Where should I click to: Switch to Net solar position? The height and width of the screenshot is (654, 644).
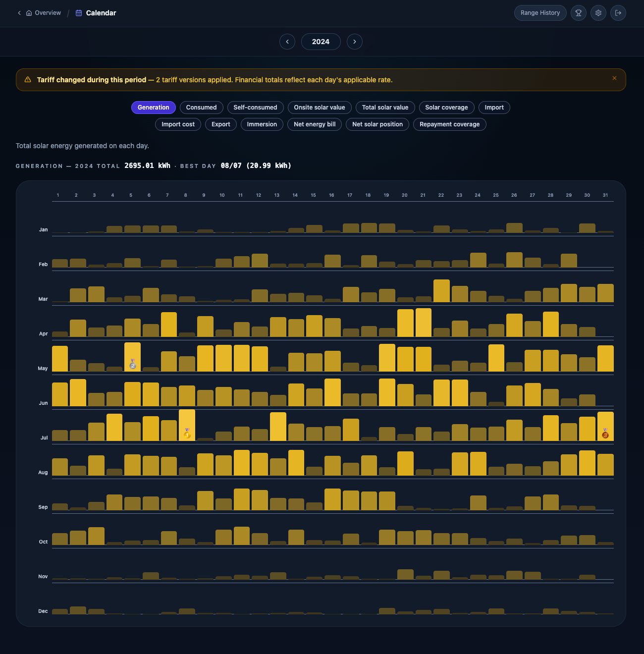(377, 124)
